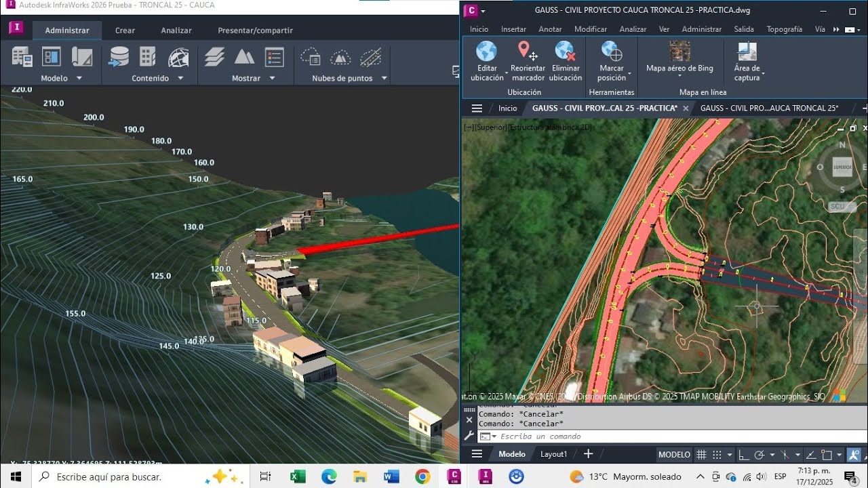Click the InfraWorks application logo button
868x488 pixels.
[x=16, y=28]
